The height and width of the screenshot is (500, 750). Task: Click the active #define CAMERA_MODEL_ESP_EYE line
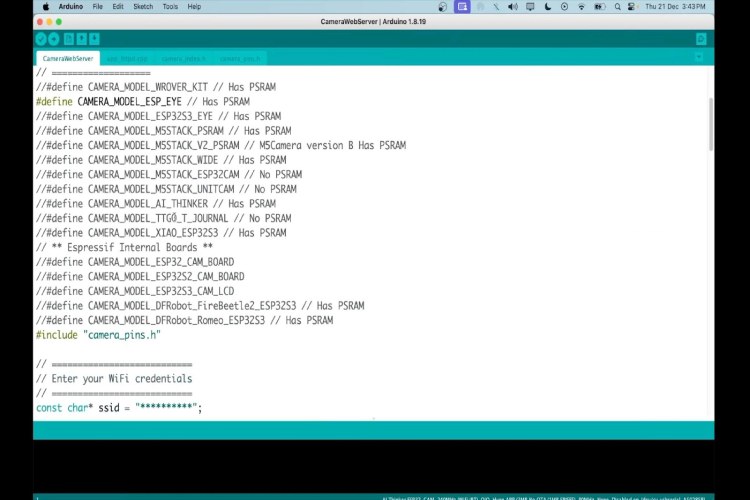(143, 101)
